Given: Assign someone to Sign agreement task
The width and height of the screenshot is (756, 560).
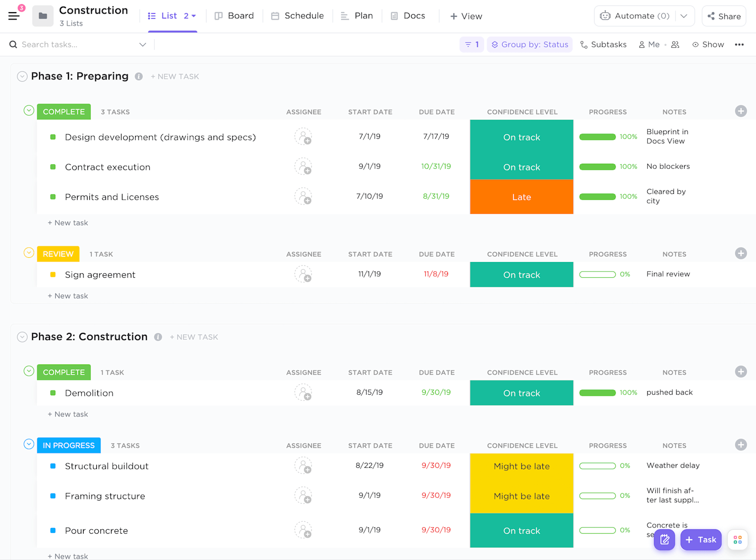Looking at the screenshot, I should 303,274.
